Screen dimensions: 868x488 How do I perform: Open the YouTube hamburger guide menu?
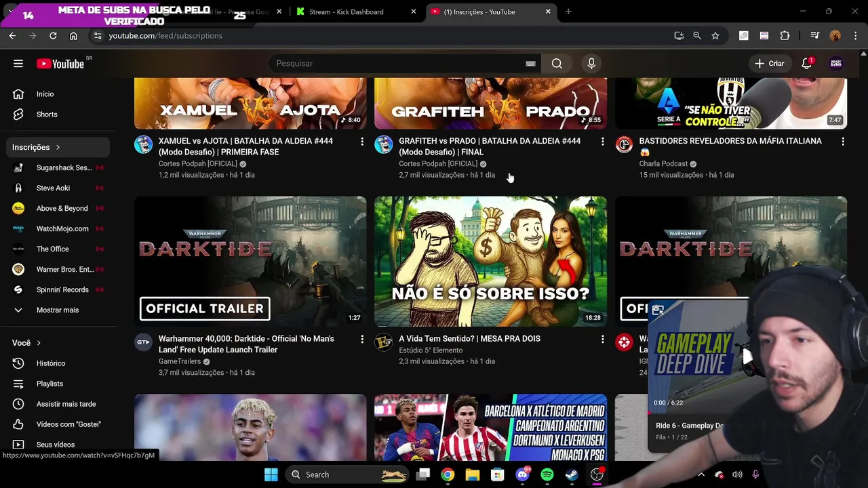18,64
